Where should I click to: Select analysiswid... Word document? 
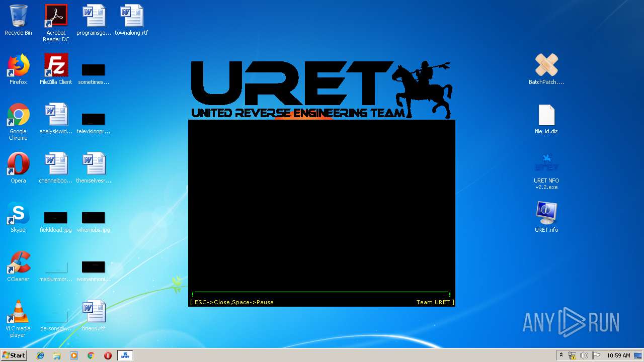[x=56, y=119]
